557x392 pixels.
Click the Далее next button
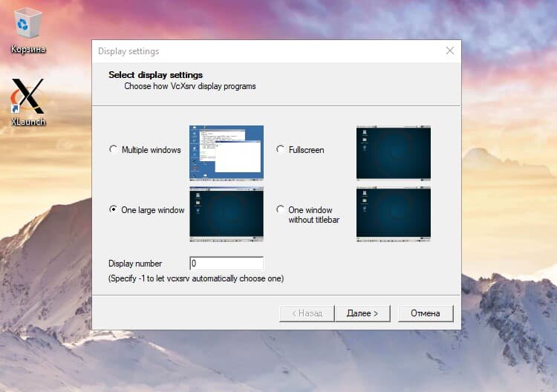point(362,313)
